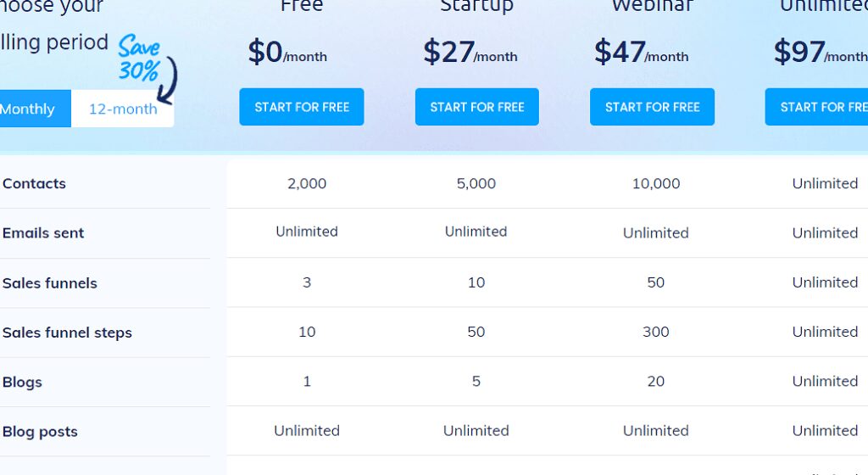Click the 10,000 contacts value for Webinar

tap(655, 183)
